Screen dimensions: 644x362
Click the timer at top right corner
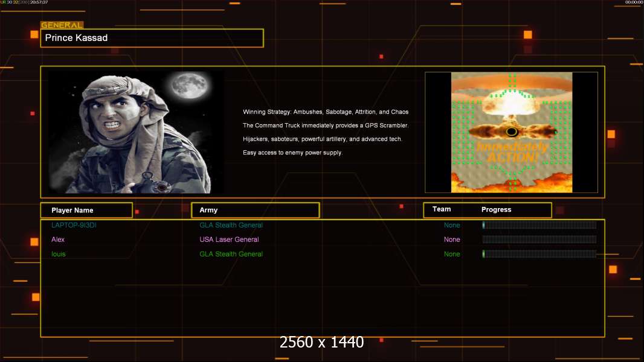point(634,2)
